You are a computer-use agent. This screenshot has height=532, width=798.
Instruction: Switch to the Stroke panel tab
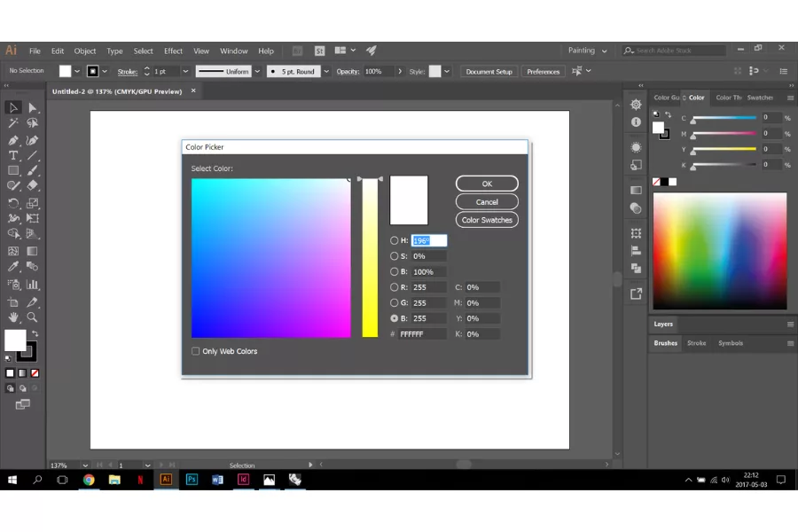click(696, 343)
